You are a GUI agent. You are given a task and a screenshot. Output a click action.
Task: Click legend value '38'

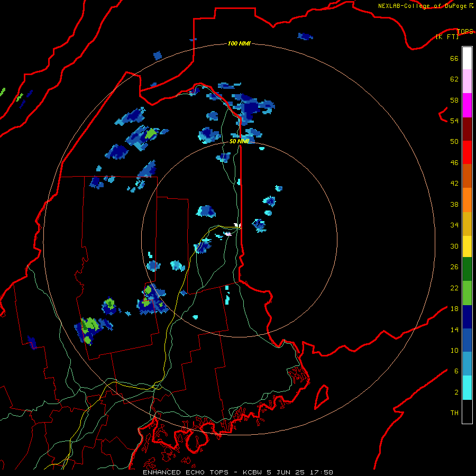[x=454, y=204]
